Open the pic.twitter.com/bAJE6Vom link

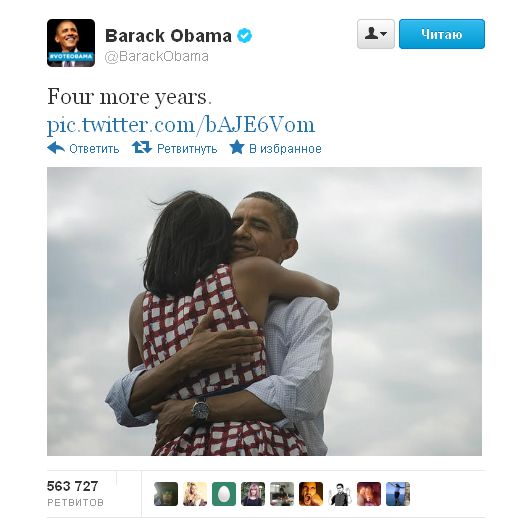pos(181,125)
